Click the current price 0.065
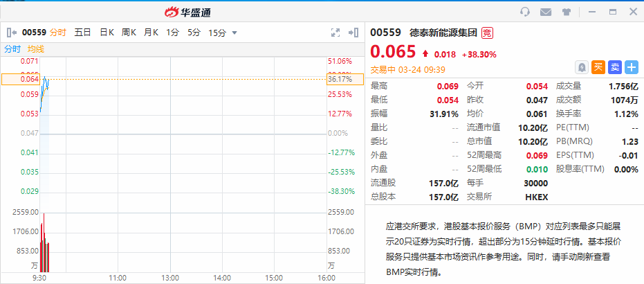Image resolution: width=644 pixels, height=284 pixels. pyautogui.click(x=394, y=52)
